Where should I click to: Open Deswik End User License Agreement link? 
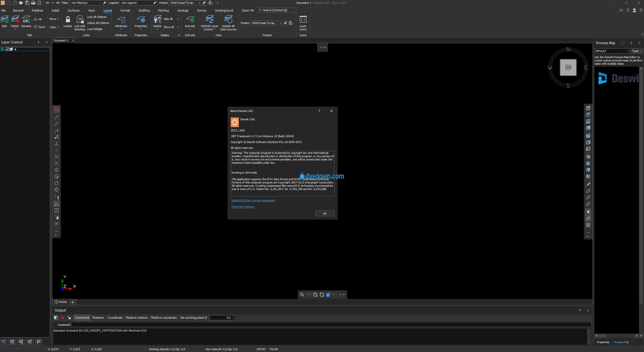tap(253, 200)
